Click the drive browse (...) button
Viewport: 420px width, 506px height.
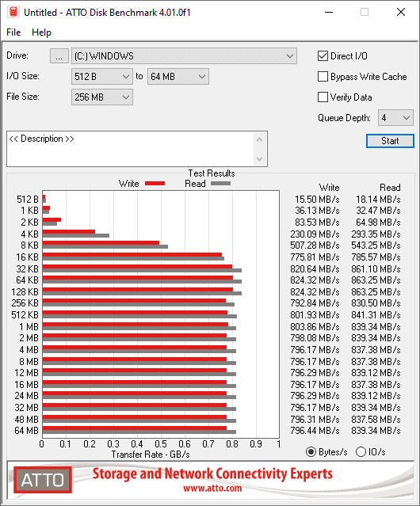(x=59, y=56)
